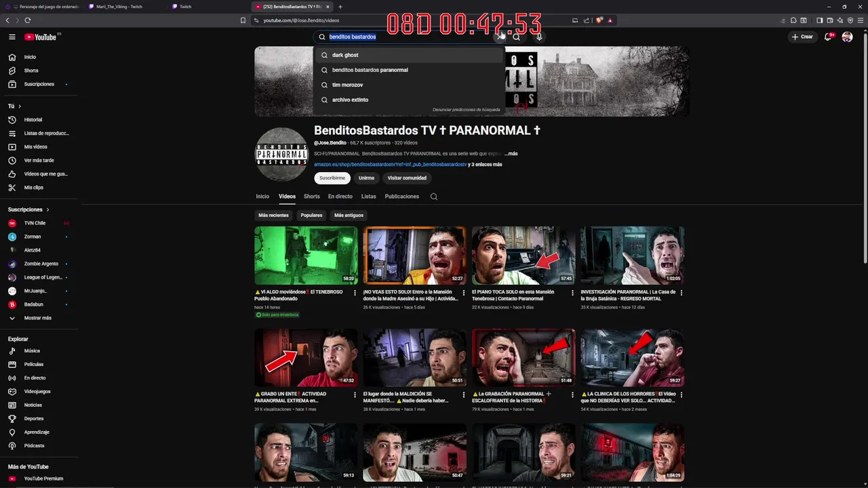
Task: Go to YouTube home via logo
Action: point(42,37)
